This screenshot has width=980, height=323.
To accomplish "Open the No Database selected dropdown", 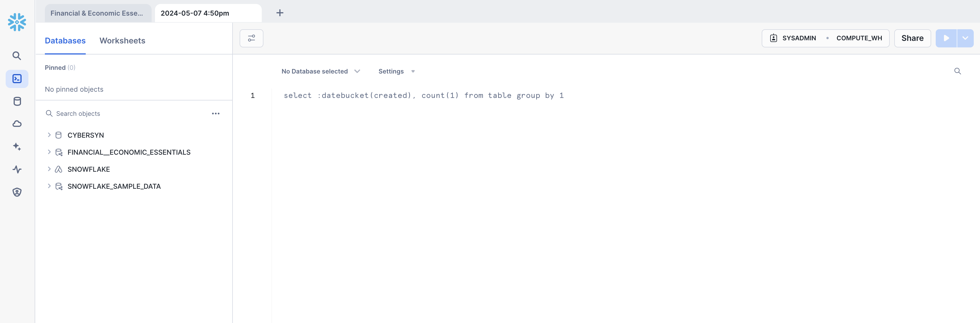I will (320, 71).
